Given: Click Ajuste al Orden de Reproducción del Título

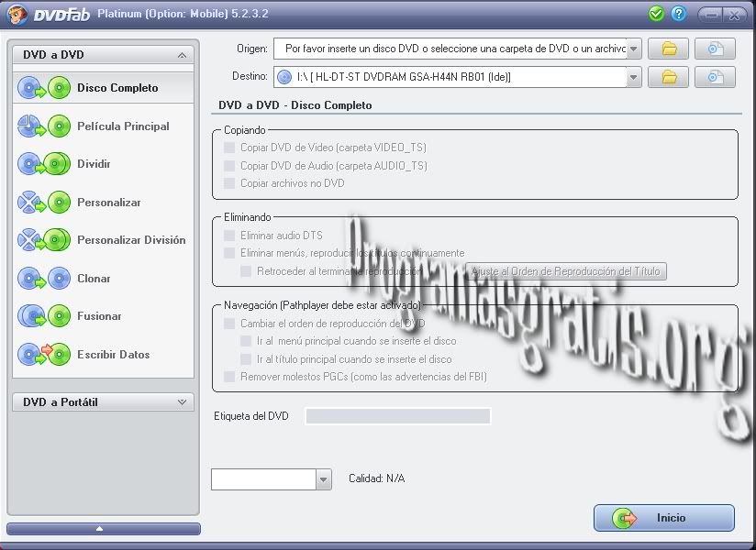Looking at the screenshot, I should point(565,271).
